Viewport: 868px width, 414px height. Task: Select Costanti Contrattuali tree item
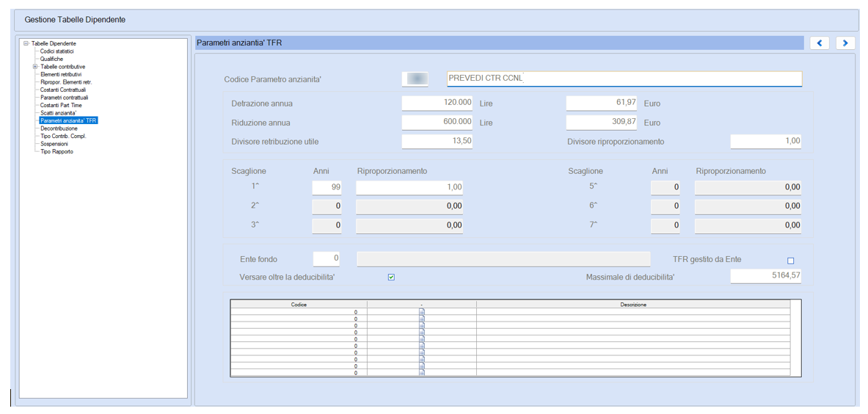point(63,90)
